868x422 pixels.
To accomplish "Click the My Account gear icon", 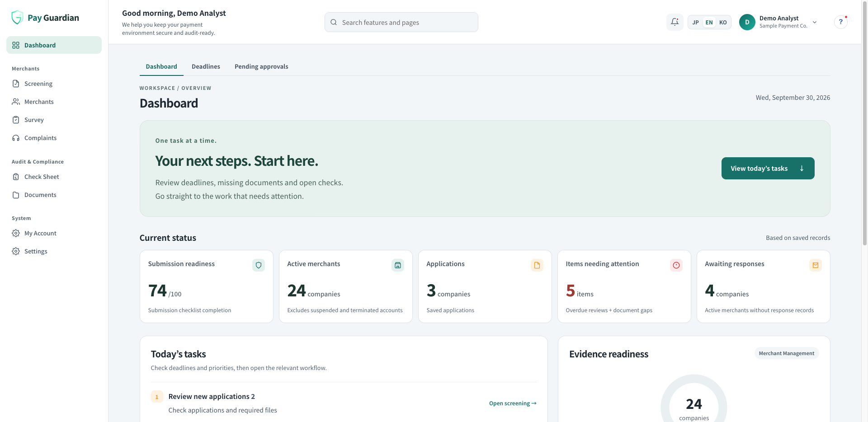I will pyautogui.click(x=16, y=233).
